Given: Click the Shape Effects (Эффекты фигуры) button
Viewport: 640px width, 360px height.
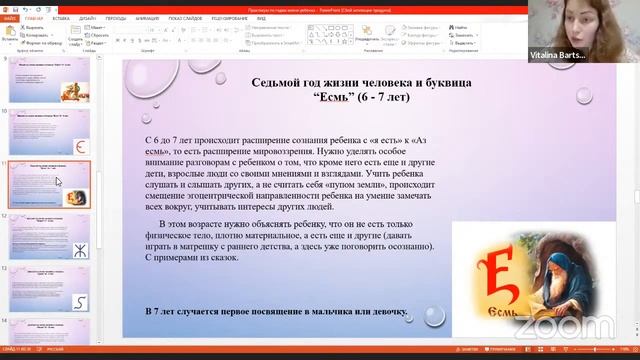Looking at the screenshot, I should coord(421,43).
